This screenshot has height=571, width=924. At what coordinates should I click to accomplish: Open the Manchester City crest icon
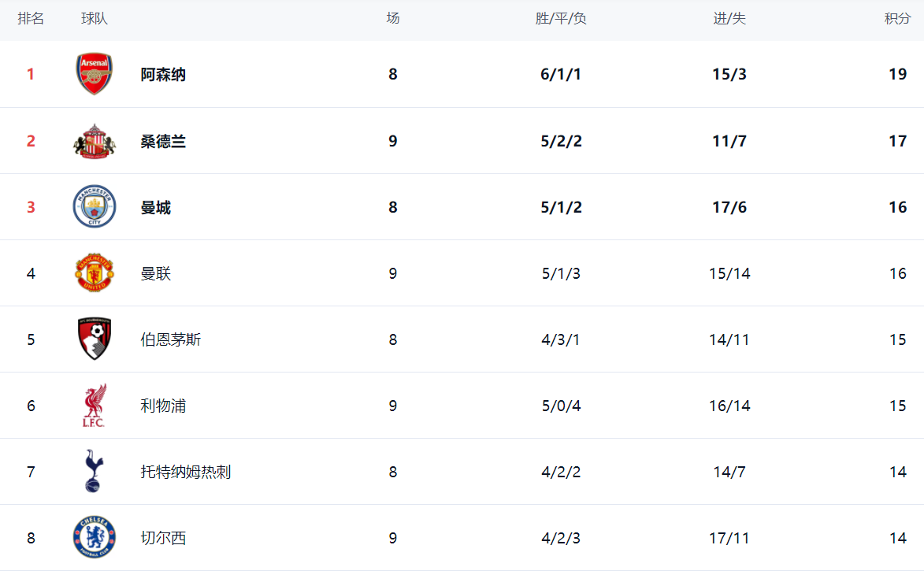[x=95, y=207]
